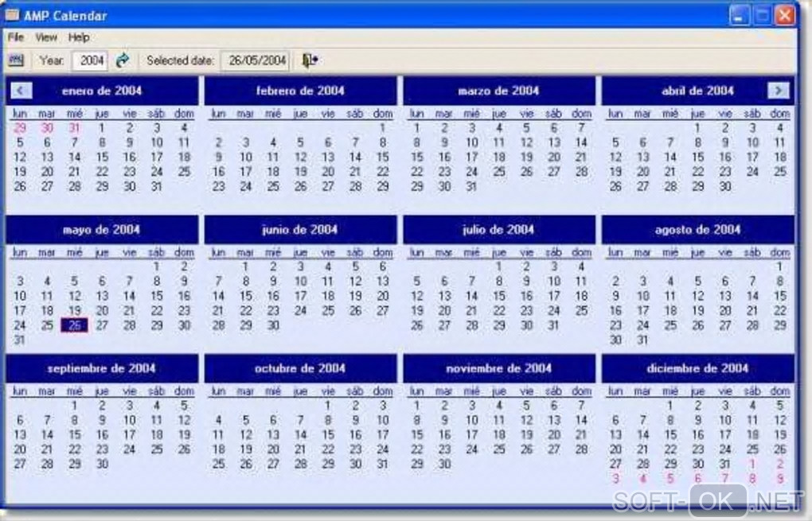The width and height of the screenshot is (812, 521).
Task: Click the AMP Calendar title bar icon
Action: pos(11,15)
